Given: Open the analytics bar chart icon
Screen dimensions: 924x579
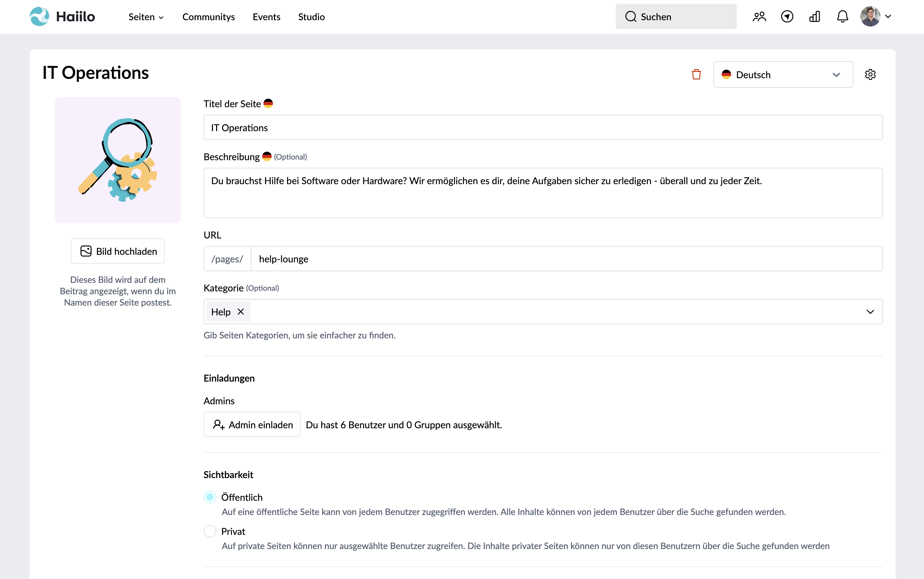Looking at the screenshot, I should 815,16.
